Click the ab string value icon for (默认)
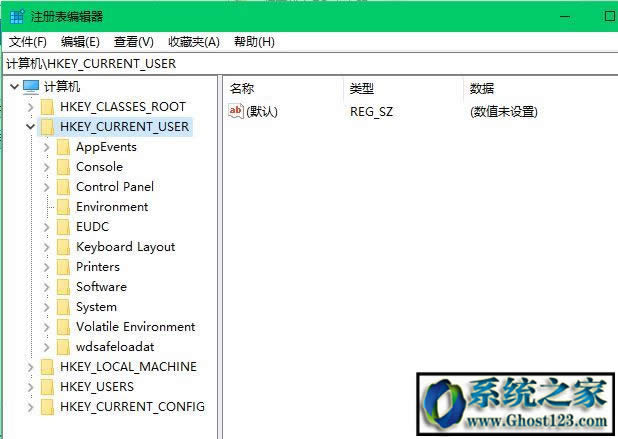 click(236, 111)
